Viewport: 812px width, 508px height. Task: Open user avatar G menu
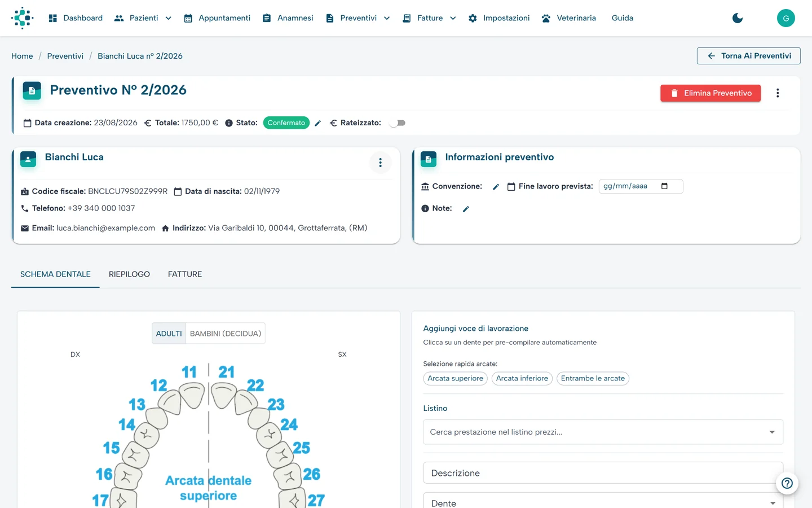point(786,18)
